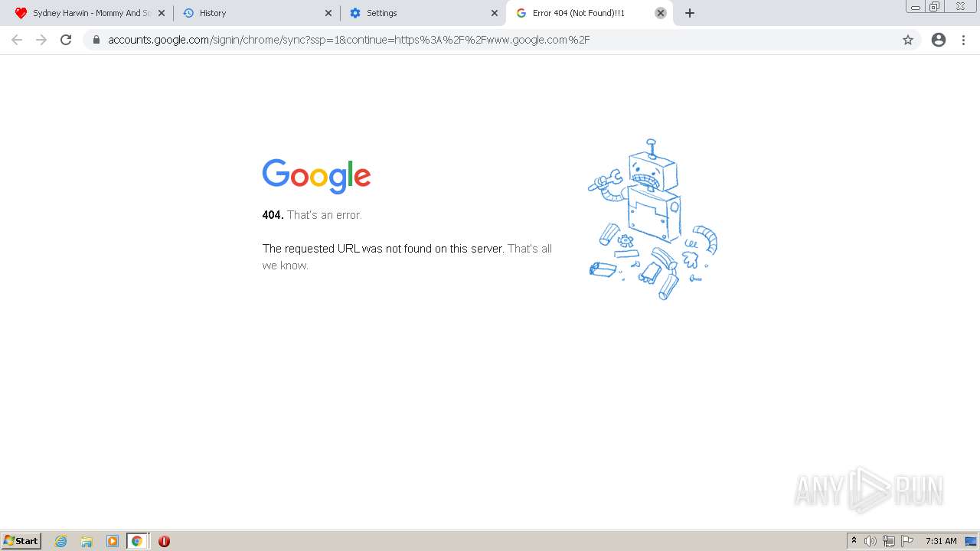Click the address bar URL
Screen dimensions: 980x551
tap(349, 40)
